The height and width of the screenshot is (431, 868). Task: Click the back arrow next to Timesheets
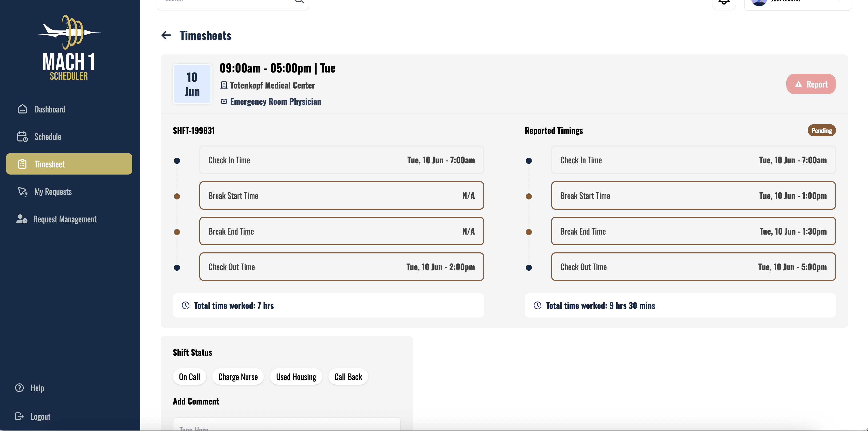tap(166, 35)
